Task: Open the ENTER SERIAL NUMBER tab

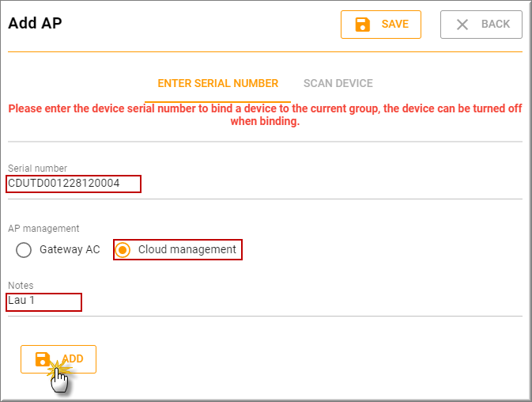Action: [x=217, y=83]
